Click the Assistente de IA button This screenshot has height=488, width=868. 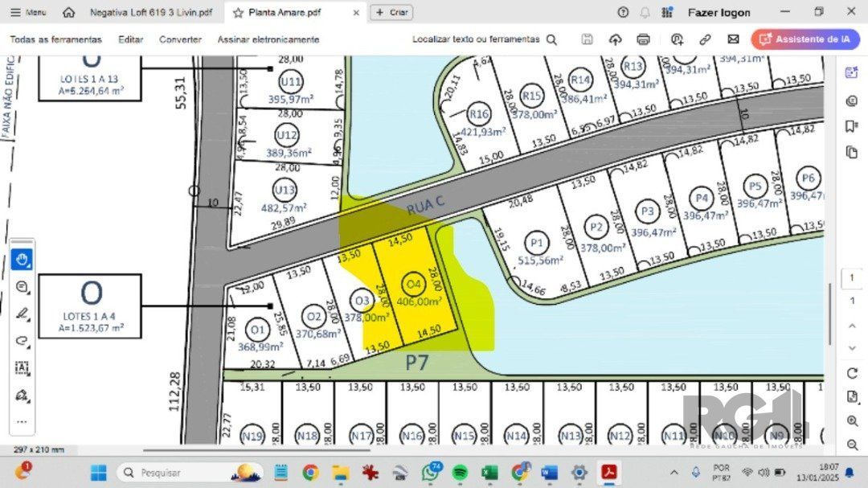pos(805,39)
